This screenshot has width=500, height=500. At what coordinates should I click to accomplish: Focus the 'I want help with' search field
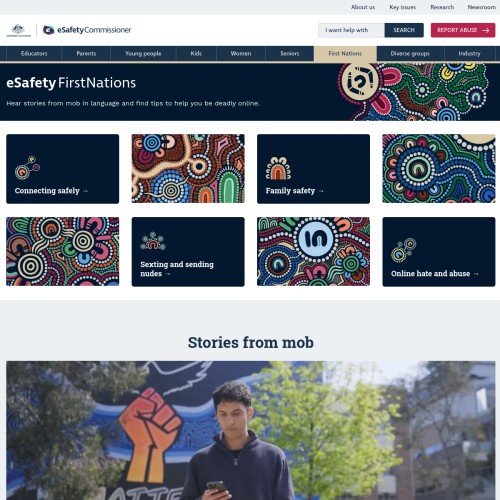coord(351,30)
